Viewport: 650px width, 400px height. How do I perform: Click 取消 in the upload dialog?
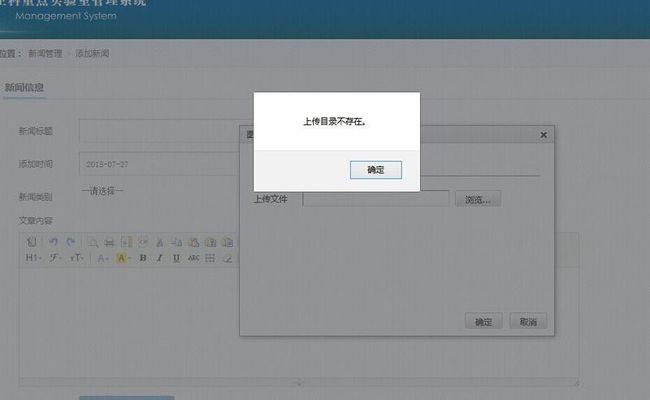tap(528, 321)
